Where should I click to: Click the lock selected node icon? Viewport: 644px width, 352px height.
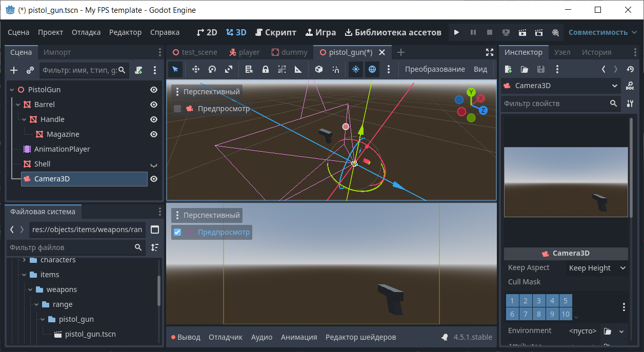pos(265,69)
